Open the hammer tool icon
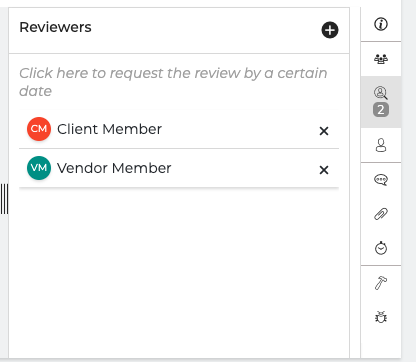This screenshot has height=362, width=416. coord(381,283)
